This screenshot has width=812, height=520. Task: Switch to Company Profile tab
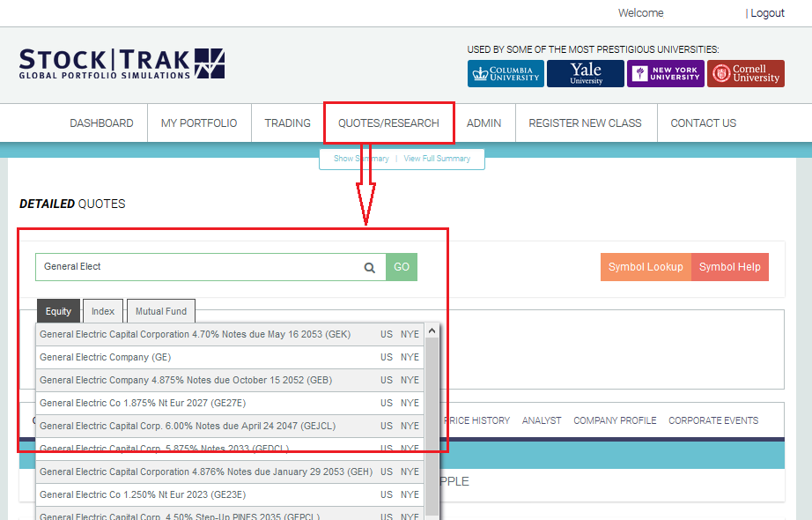(x=615, y=420)
